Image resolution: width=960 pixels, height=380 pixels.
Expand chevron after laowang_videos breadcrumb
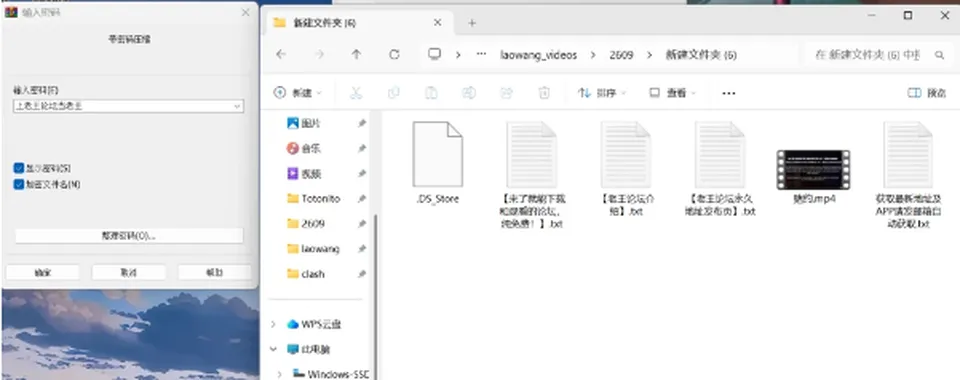click(x=593, y=54)
